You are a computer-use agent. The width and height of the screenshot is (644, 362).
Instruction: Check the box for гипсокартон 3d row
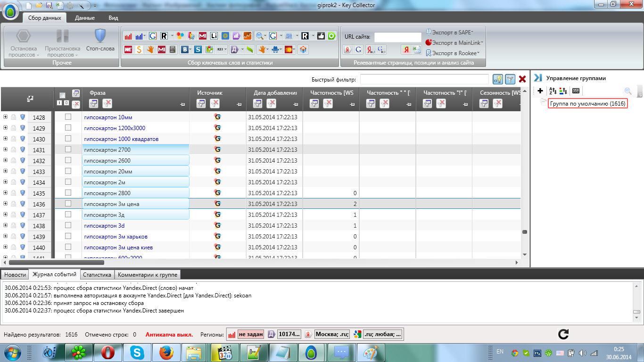[x=68, y=225]
